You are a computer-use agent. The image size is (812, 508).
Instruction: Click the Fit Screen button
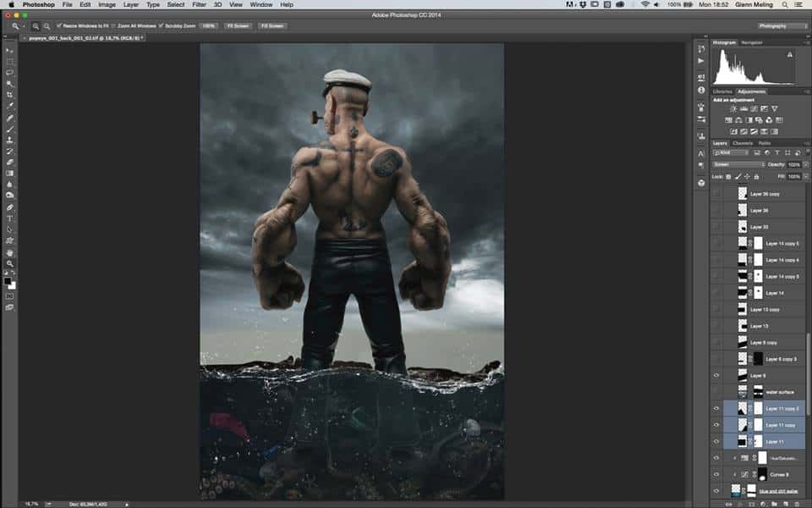click(x=238, y=26)
